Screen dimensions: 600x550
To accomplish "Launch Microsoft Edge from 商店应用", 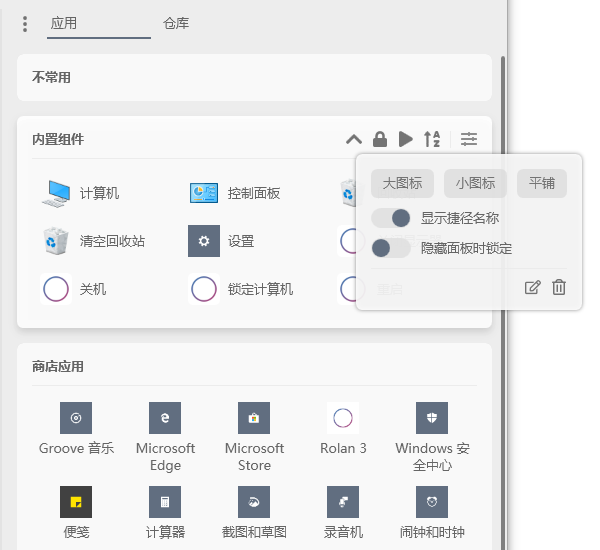I will (165, 418).
